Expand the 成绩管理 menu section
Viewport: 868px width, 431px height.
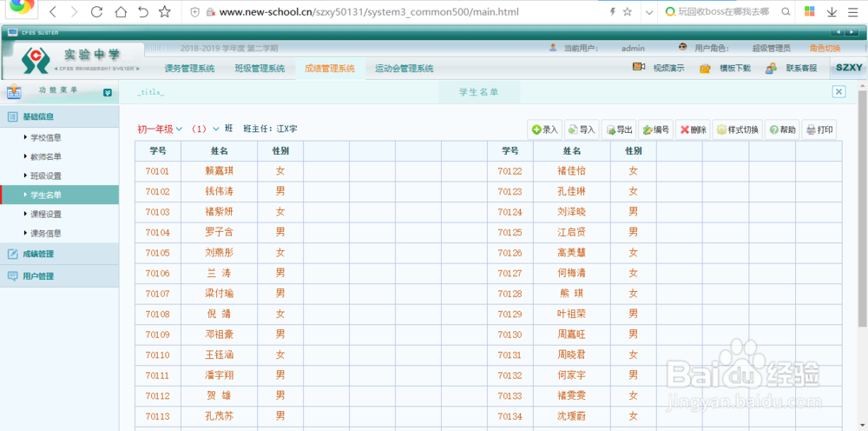tap(60, 255)
